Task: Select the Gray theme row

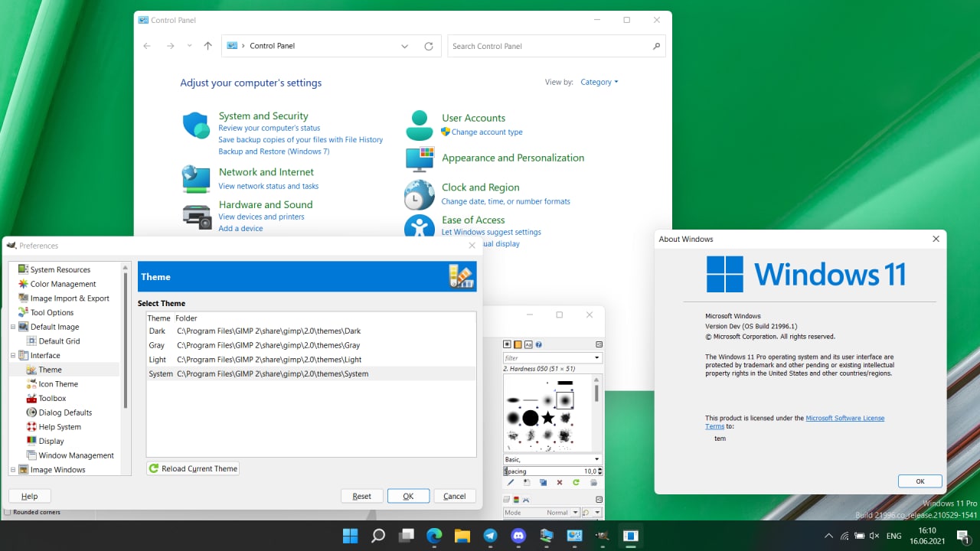Action: [311, 345]
